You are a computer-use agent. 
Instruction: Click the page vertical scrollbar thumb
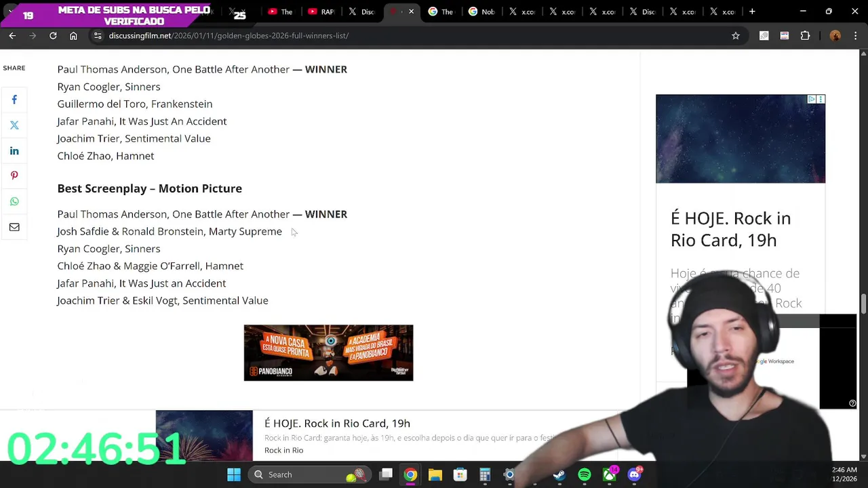pyautogui.click(x=863, y=304)
